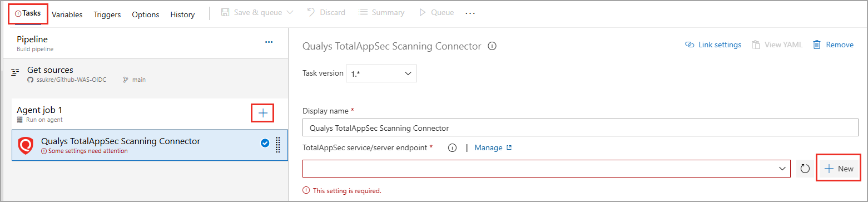Click the Queue play button
This screenshot has height=202, width=868.
click(x=436, y=12)
